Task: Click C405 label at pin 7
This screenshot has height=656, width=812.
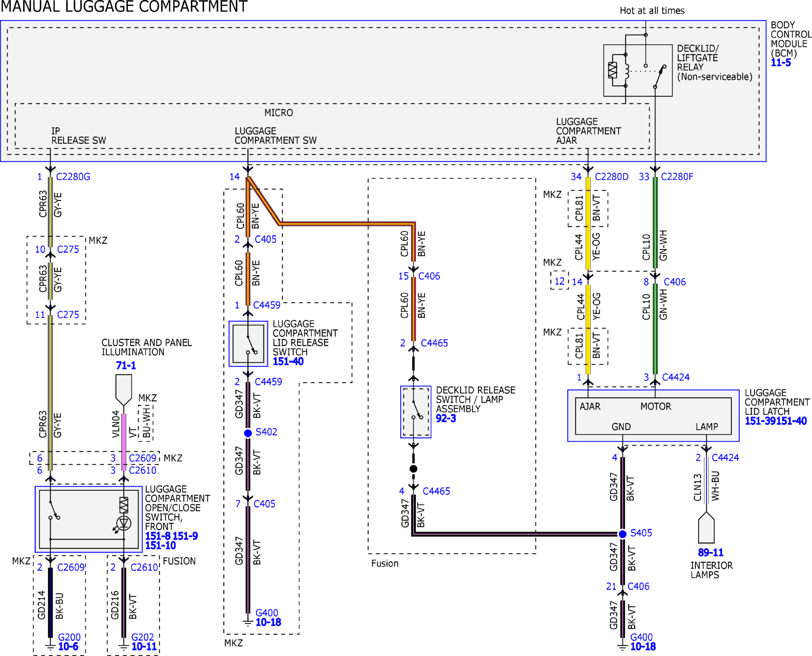Action: point(264,504)
